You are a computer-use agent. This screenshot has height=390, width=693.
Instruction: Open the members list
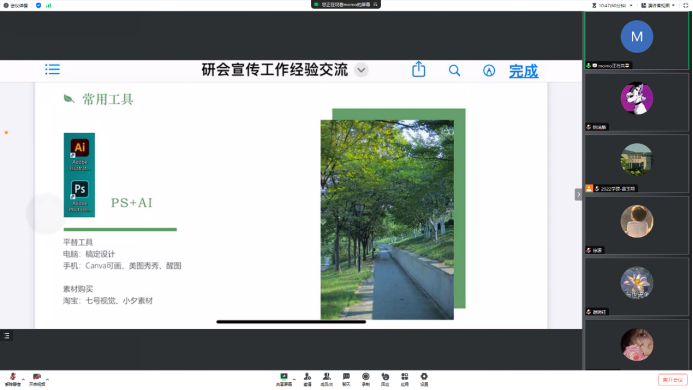click(327, 379)
